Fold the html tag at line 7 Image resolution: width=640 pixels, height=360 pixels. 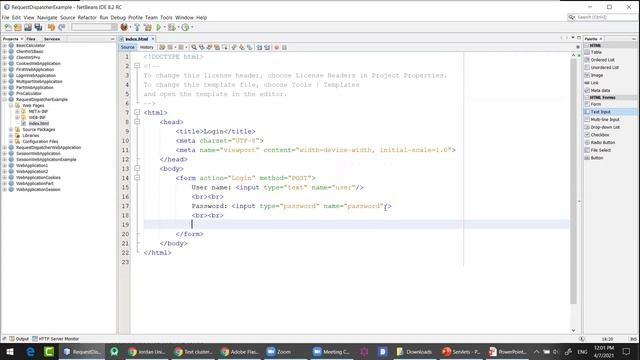tap(137, 112)
